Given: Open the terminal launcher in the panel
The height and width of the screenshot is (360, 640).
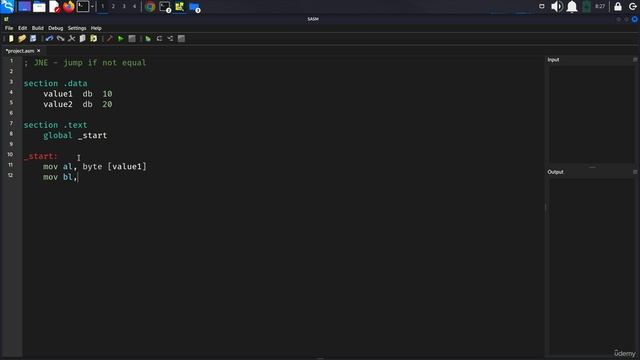Looking at the screenshot, I should [83, 7].
